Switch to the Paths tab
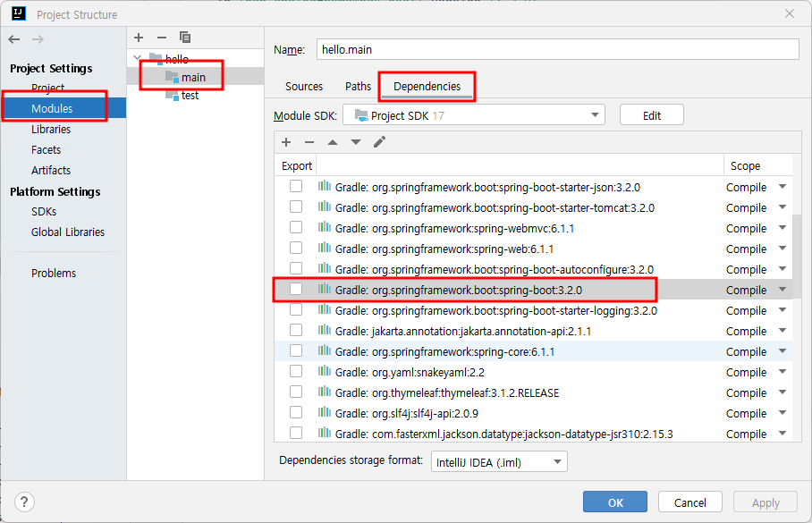Viewport: 812px width, 523px height. click(358, 87)
